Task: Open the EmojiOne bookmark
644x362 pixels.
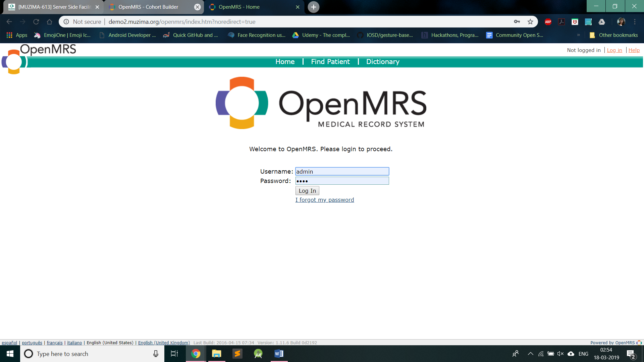Action: (62, 35)
